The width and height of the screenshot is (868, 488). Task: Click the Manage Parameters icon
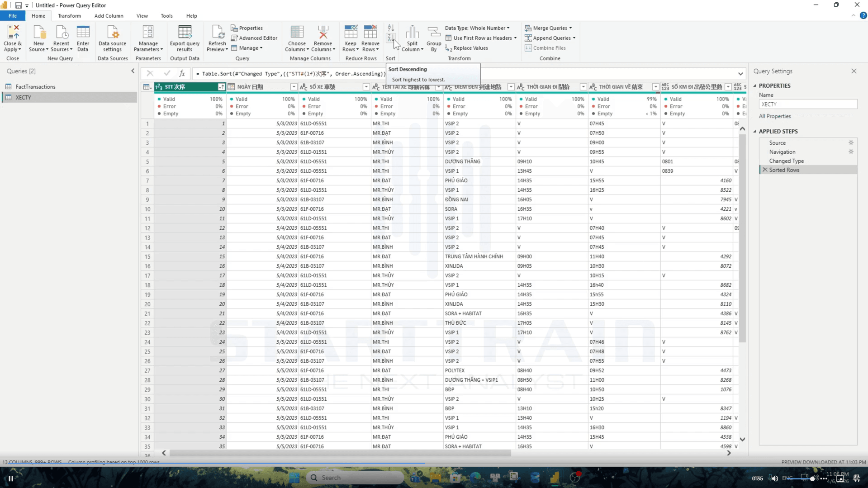148,32
